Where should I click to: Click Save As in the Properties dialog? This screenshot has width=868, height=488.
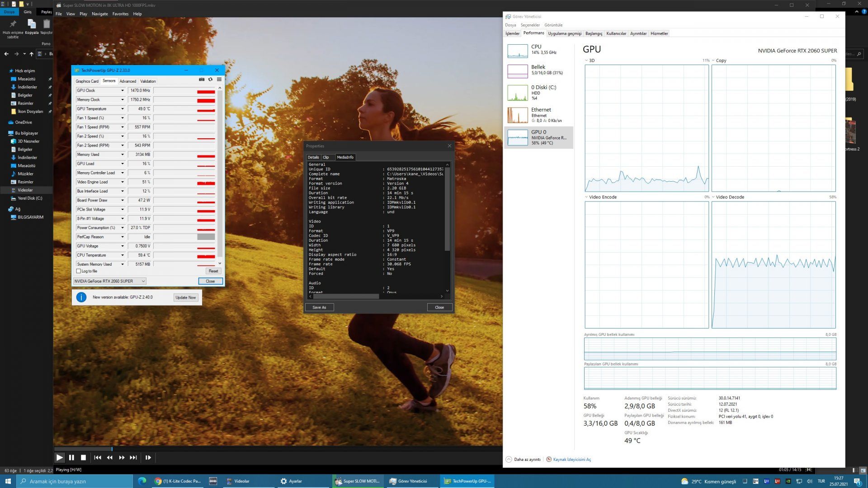click(319, 307)
